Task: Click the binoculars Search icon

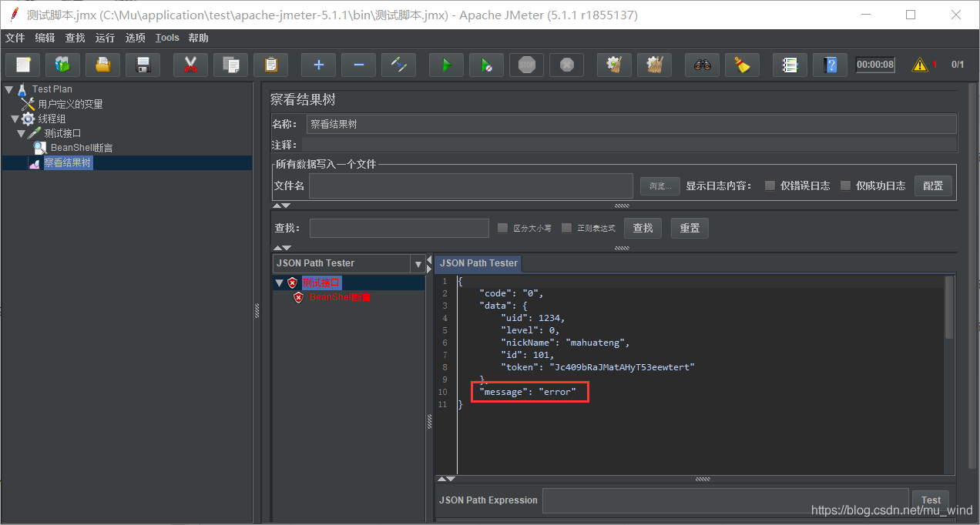Action: [702, 65]
